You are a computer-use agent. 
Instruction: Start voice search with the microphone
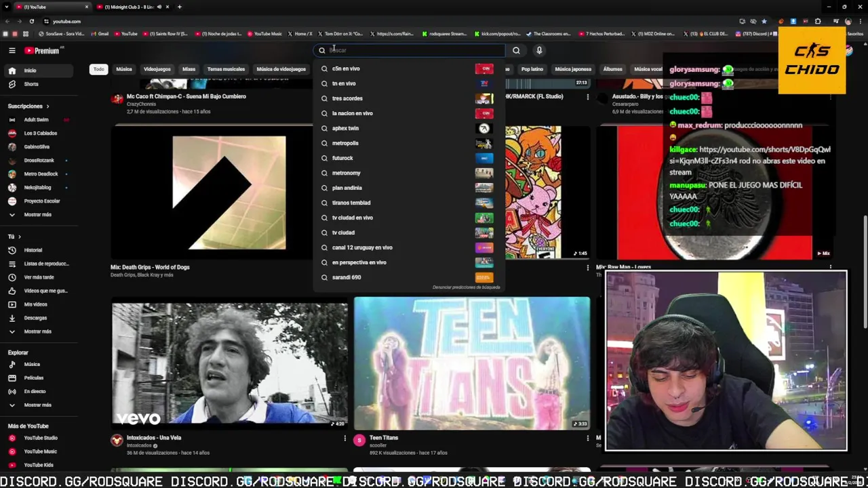539,50
